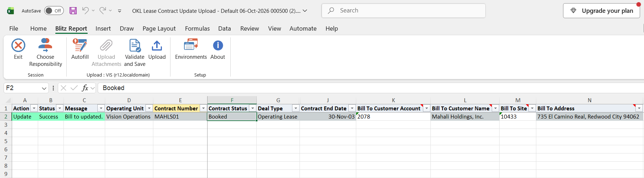Image resolution: width=644 pixels, height=178 pixels.
Task: Select column F header
Action: click(232, 100)
